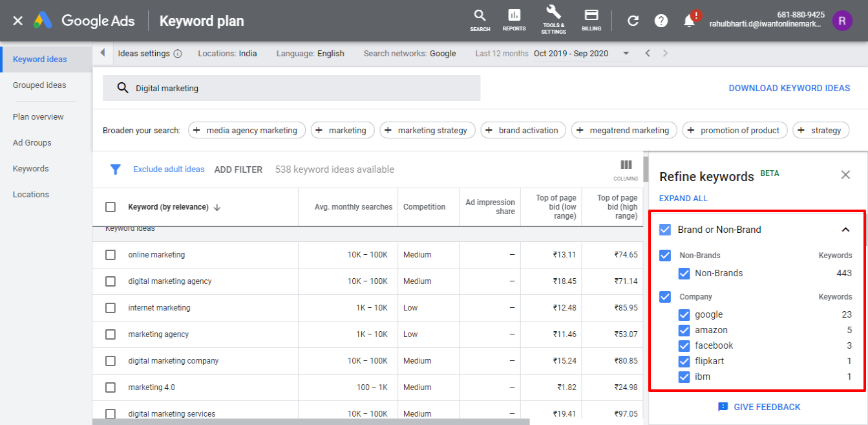Open the Billing card icon
This screenshot has height=425, width=868.
pyautogui.click(x=591, y=21)
